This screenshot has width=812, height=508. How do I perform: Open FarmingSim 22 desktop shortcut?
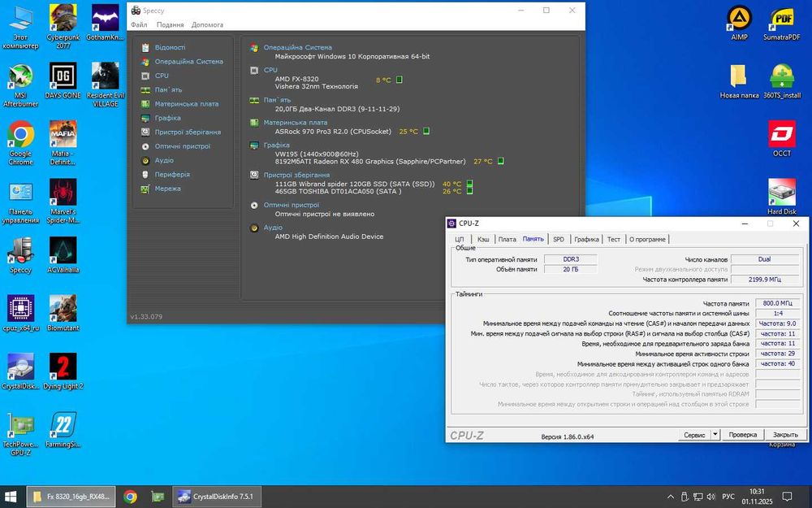pyautogui.click(x=63, y=429)
